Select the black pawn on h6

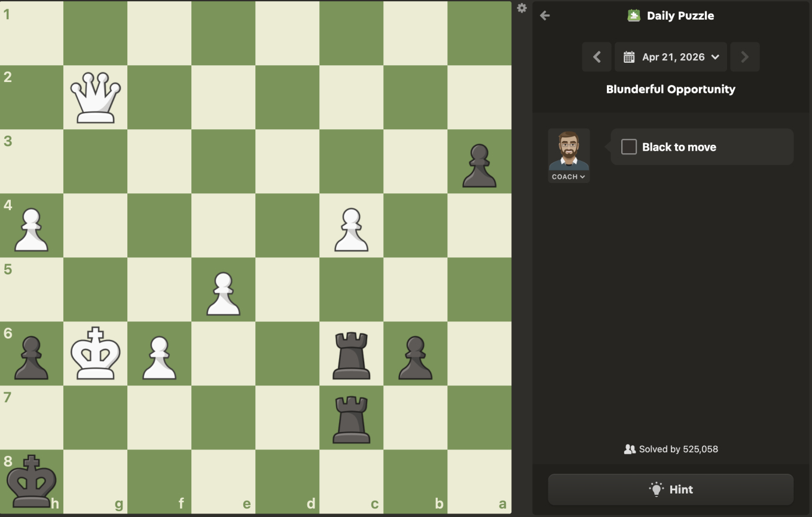(x=31, y=358)
